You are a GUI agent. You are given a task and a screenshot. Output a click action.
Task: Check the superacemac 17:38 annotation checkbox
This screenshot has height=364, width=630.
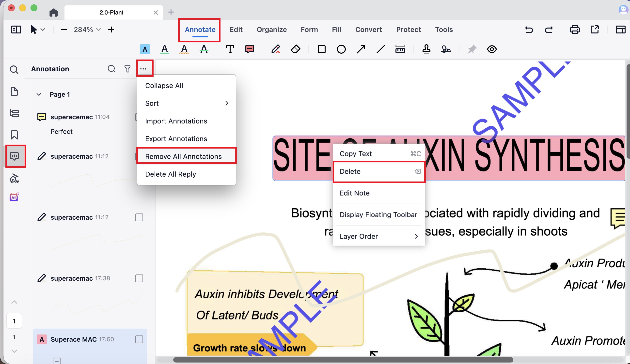click(x=139, y=278)
